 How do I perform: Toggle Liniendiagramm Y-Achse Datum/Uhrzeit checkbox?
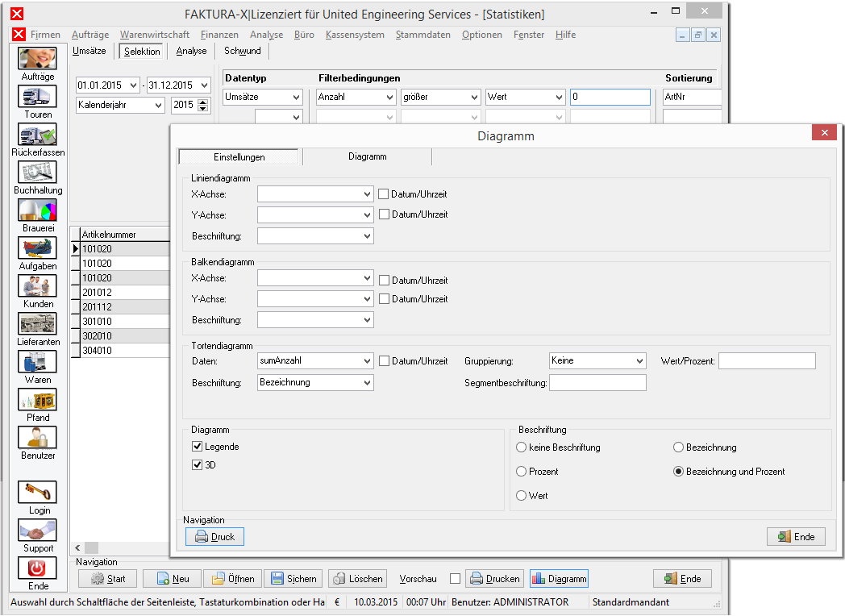click(385, 214)
